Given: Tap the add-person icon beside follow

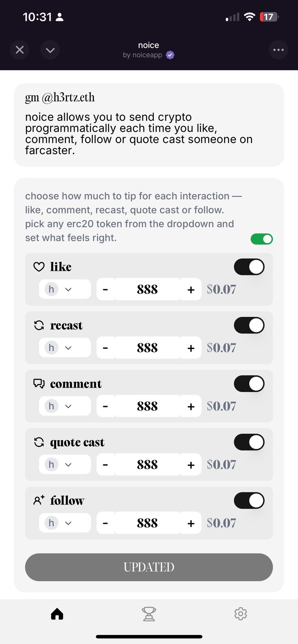Looking at the screenshot, I should point(39,500).
